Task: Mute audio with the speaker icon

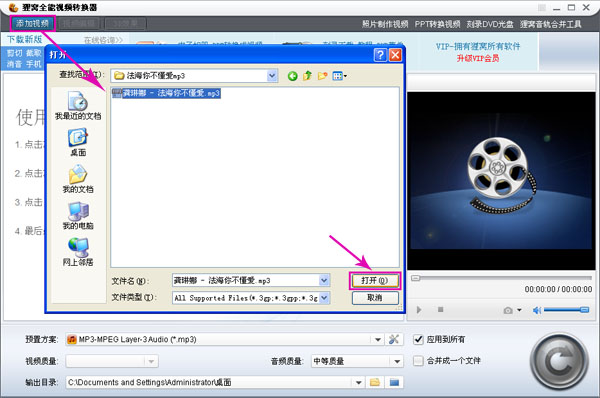Action: pos(537,310)
